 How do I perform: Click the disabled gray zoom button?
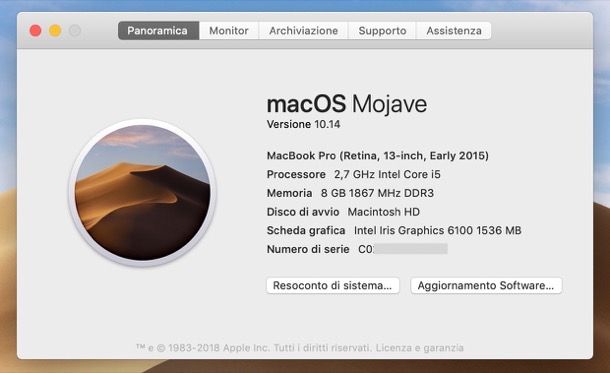[x=75, y=30]
